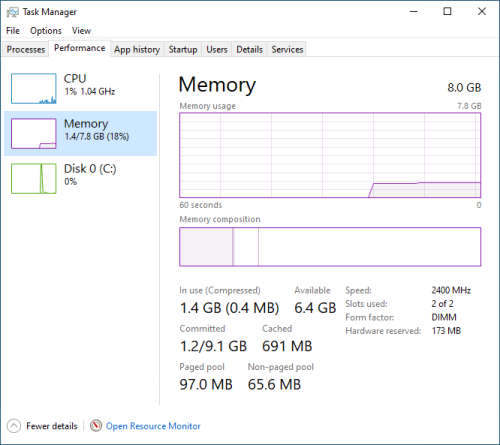Switch to the Processes tab
500x445 pixels.
coord(26,49)
